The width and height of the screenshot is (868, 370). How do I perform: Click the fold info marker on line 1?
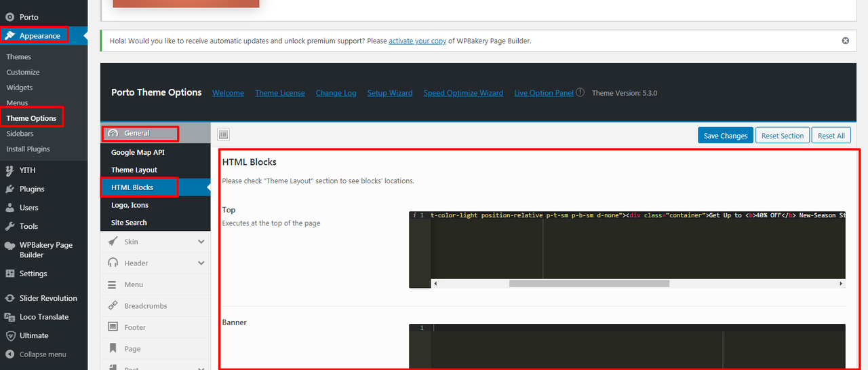414,215
